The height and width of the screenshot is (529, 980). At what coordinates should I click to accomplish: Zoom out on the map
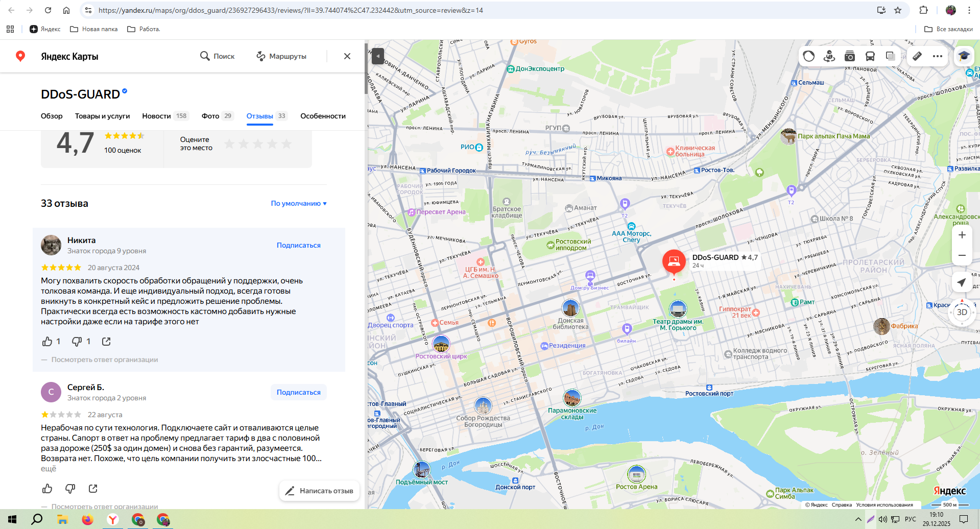(x=962, y=255)
